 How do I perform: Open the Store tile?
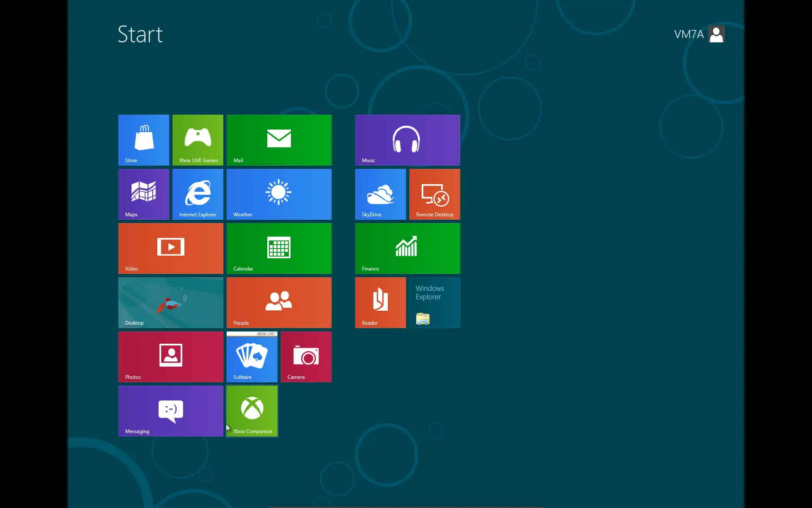tap(143, 140)
